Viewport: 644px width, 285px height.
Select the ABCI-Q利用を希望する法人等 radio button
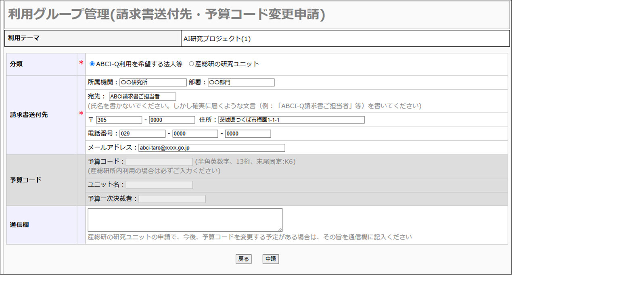92,64
